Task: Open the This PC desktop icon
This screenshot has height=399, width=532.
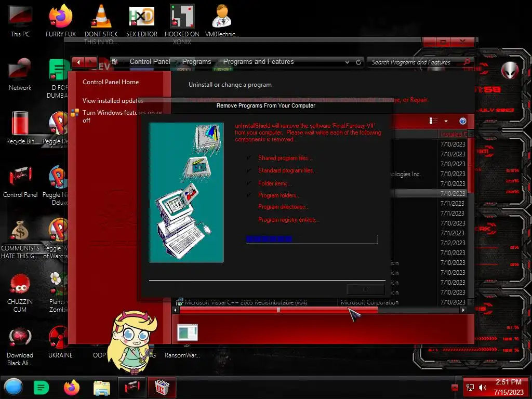Action: pyautogui.click(x=20, y=20)
